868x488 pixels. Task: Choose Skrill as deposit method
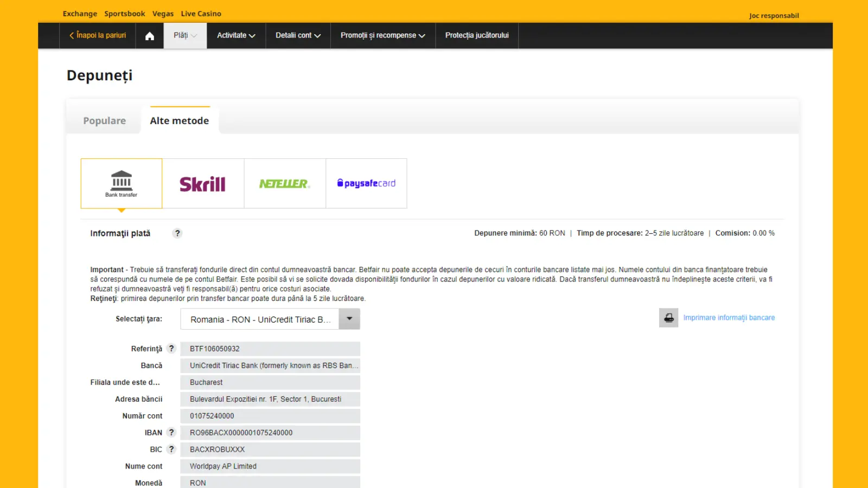pos(203,183)
